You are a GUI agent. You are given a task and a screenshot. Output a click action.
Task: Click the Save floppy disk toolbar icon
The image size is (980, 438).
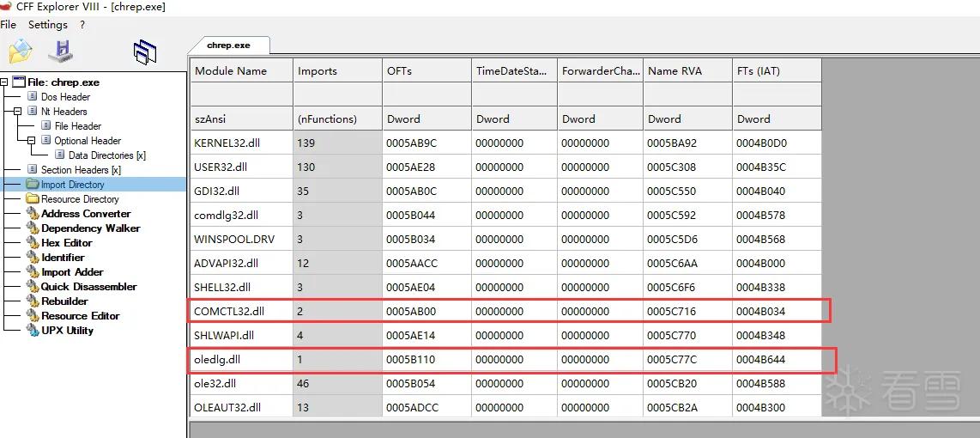tap(61, 52)
